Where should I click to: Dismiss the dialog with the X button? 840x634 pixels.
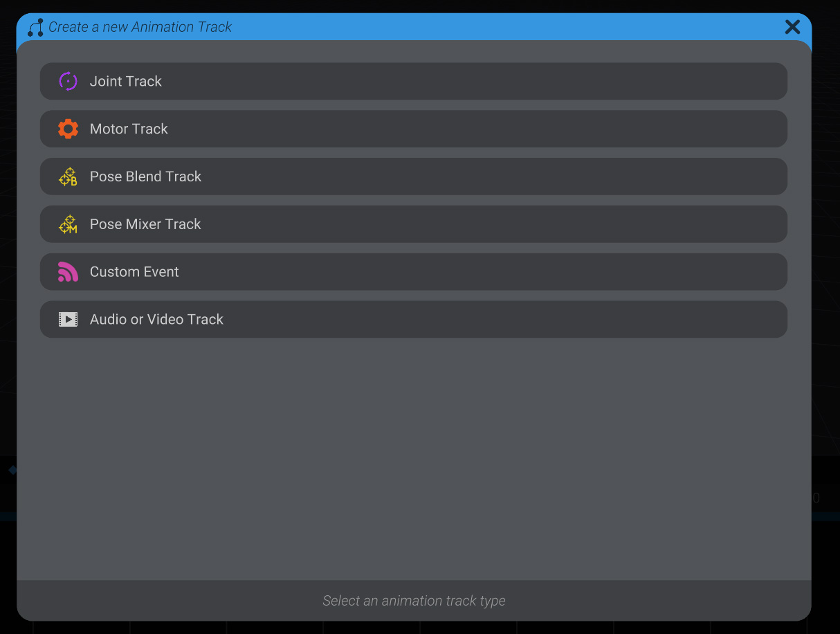792,27
